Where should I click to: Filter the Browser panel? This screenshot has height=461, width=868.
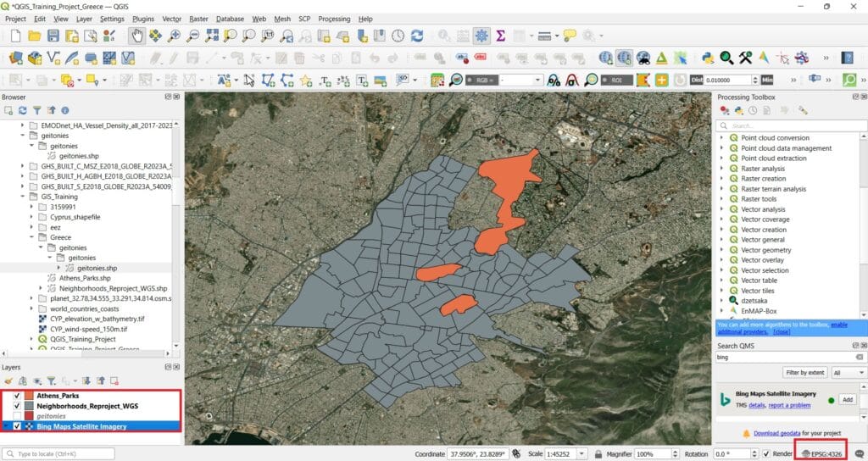click(x=36, y=110)
